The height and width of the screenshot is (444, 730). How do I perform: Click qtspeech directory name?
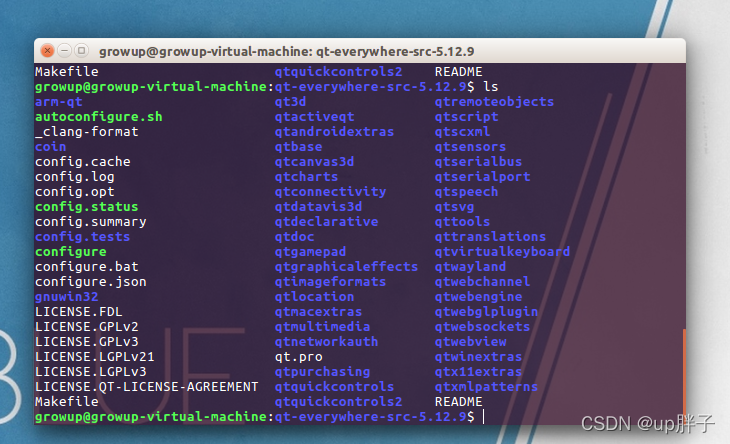[466, 191]
